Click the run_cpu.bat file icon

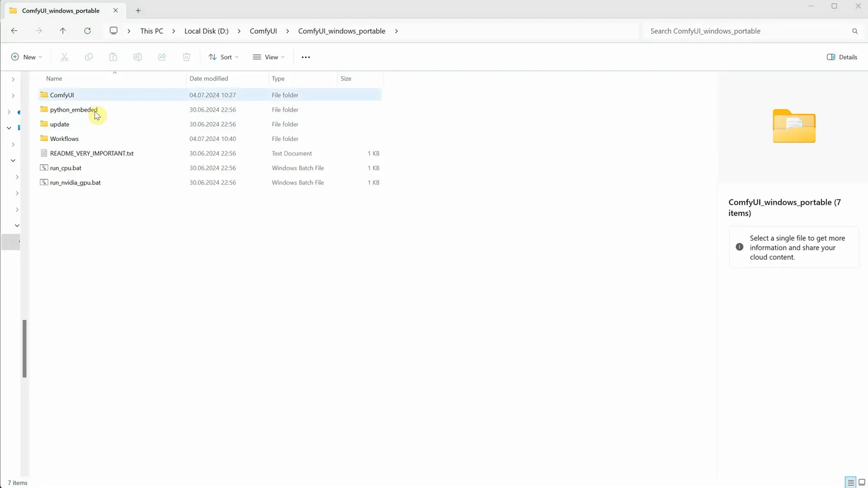click(44, 168)
